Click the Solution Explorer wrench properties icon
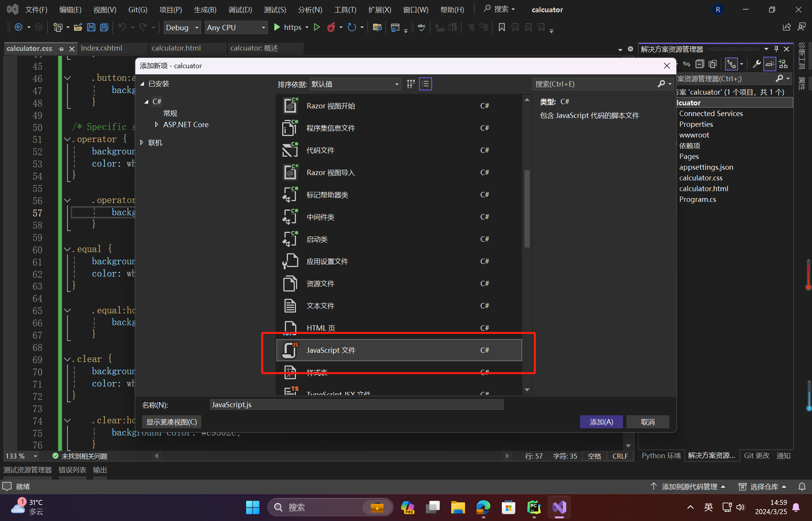 756,64
